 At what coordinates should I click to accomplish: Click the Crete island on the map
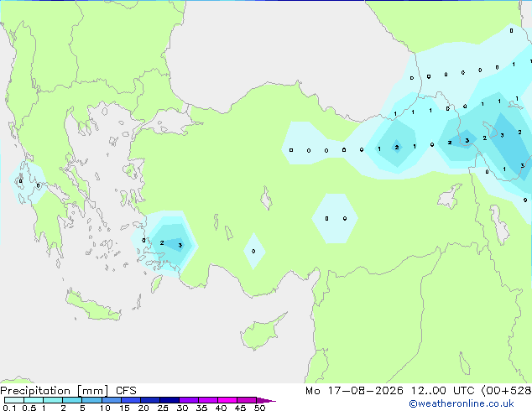pos(92,307)
